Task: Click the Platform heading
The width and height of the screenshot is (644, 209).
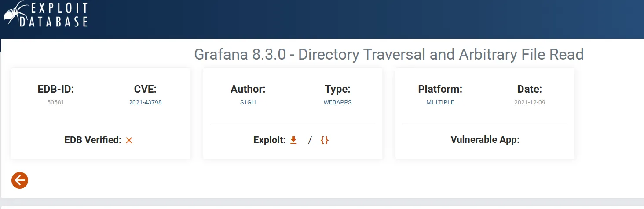Action: pos(440,89)
